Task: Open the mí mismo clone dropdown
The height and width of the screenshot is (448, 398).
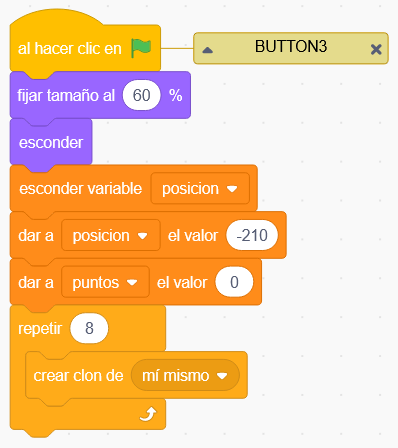Action: coord(185,376)
